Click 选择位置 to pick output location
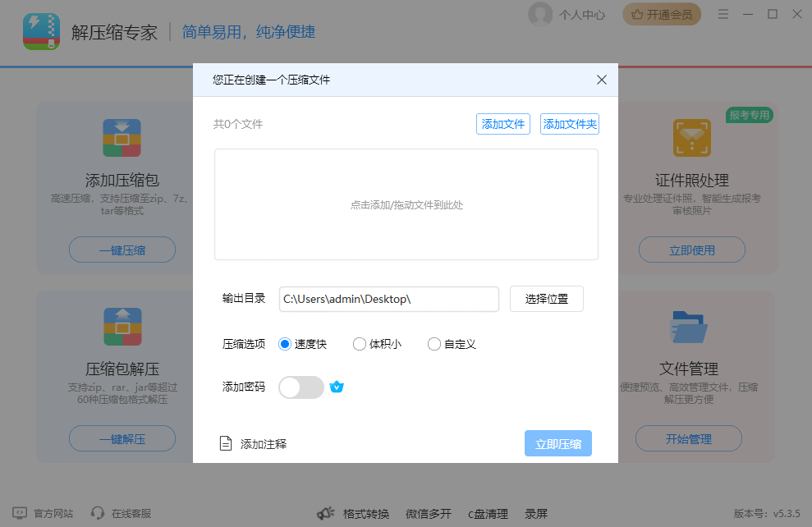Image resolution: width=812 pixels, height=527 pixels. [546, 299]
